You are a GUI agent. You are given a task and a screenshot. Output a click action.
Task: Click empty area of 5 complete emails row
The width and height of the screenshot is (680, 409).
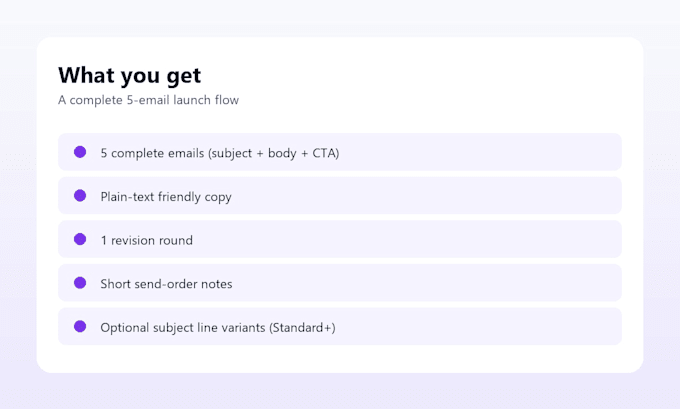tap(477, 152)
